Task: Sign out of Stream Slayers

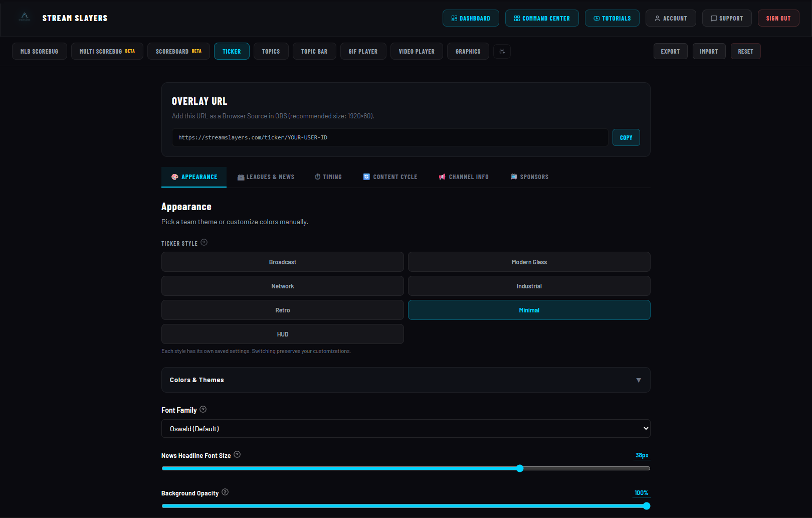Action: pyautogui.click(x=778, y=18)
